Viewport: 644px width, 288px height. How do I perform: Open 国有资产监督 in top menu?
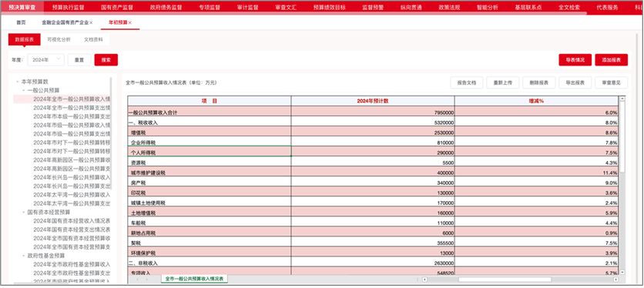[x=116, y=7]
